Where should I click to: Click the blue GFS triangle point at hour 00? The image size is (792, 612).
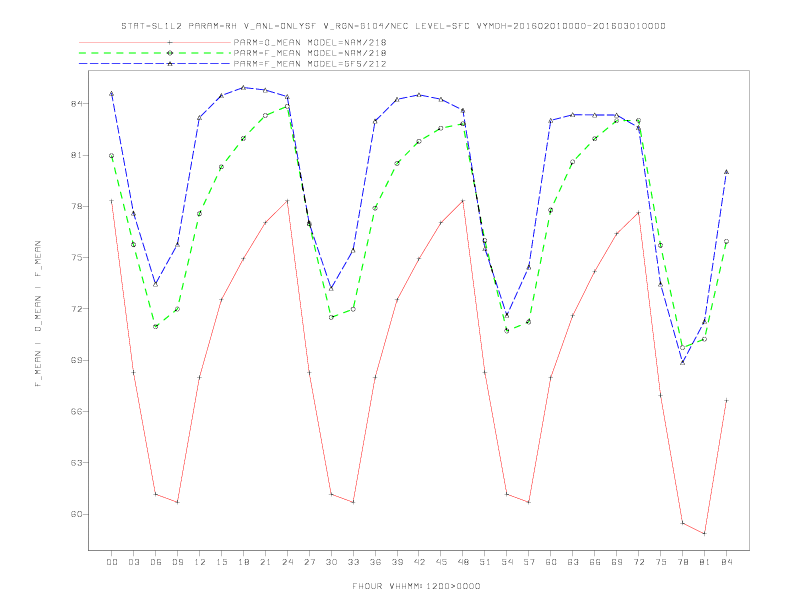coord(112,94)
